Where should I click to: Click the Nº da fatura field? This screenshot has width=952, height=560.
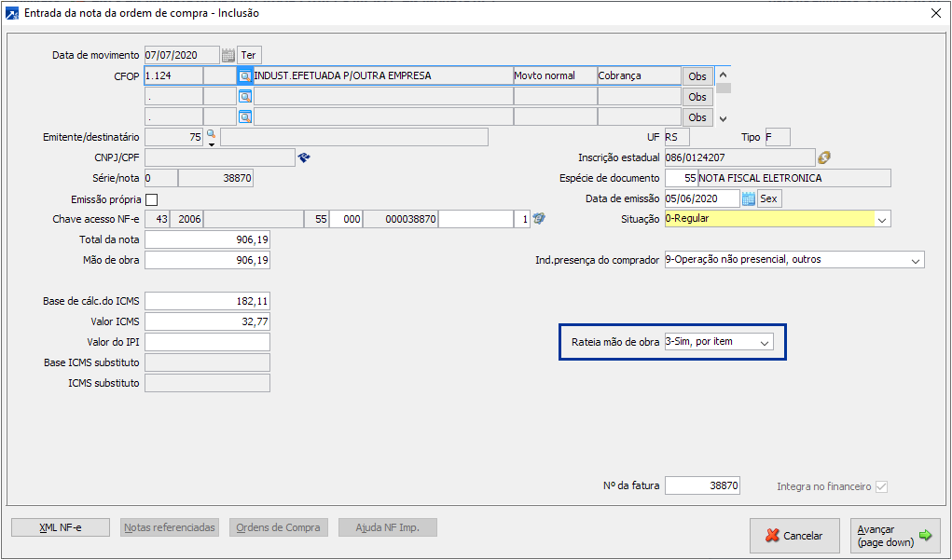coord(702,486)
